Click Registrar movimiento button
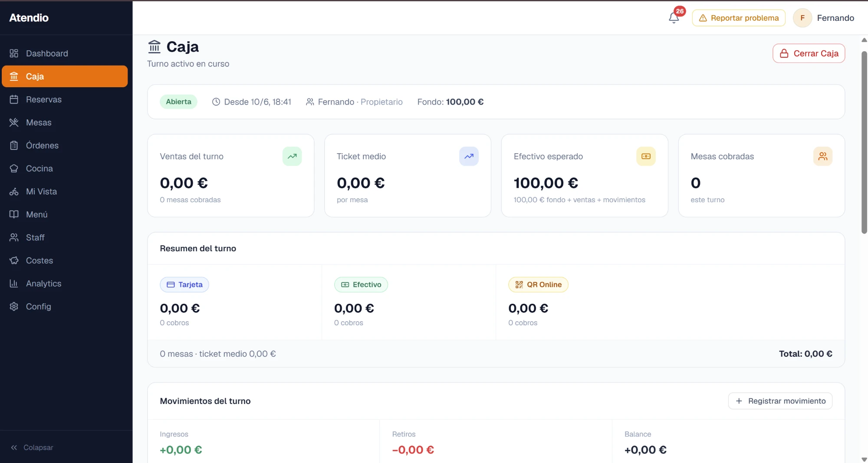Viewport: 868px width, 463px height. pyautogui.click(x=780, y=401)
